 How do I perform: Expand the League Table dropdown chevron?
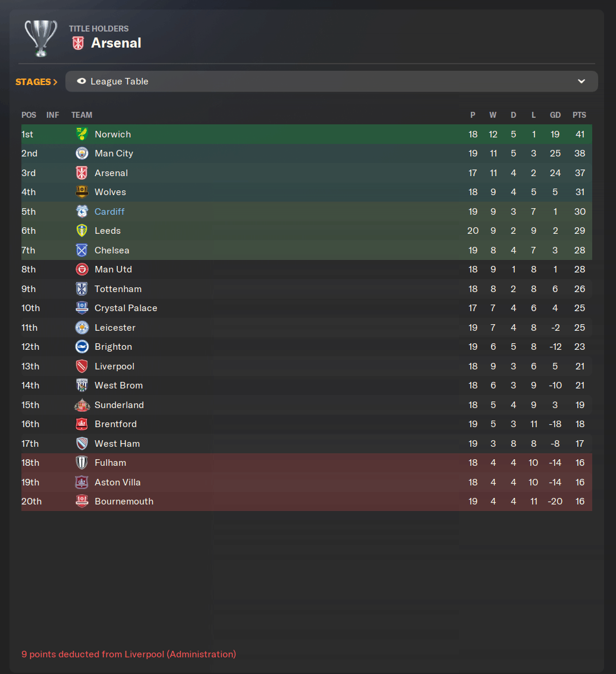click(581, 81)
